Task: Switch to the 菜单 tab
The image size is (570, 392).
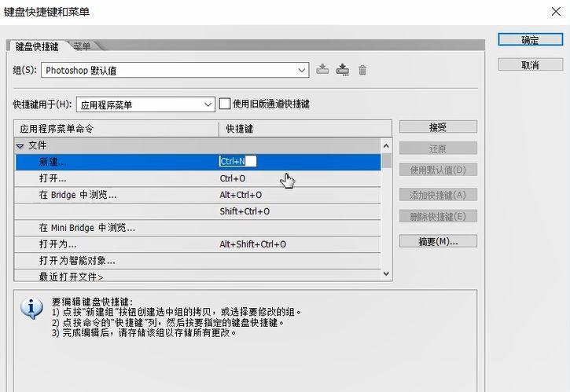Action: [x=82, y=46]
